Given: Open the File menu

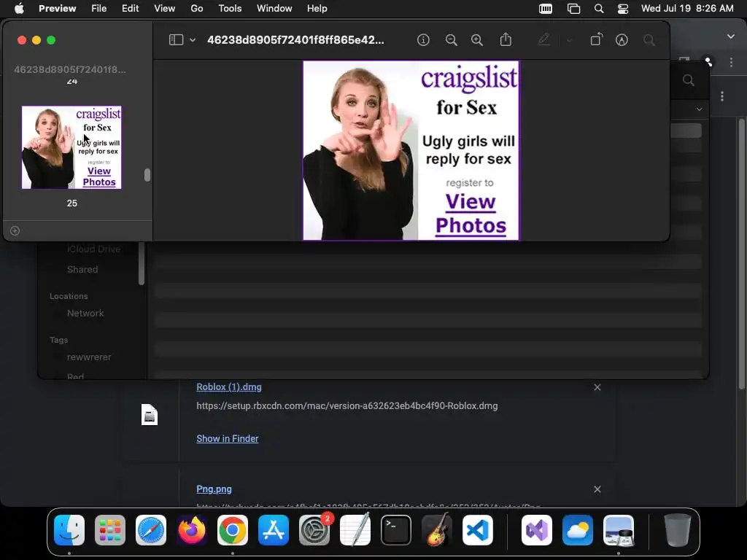Looking at the screenshot, I should pos(98,8).
